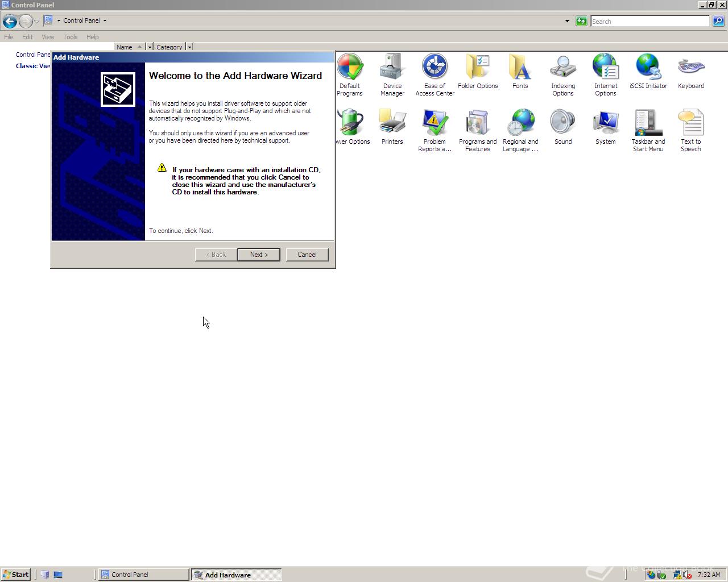Click the system tray clock
The image size is (728, 582).
pos(709,575)
